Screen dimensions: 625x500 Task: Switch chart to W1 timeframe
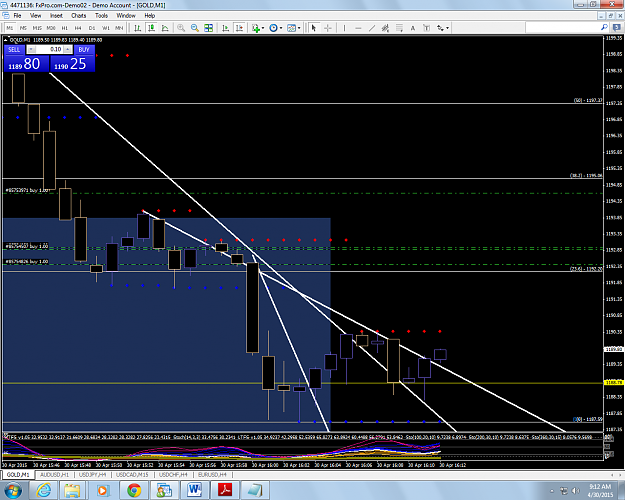(x=106, y=28)
